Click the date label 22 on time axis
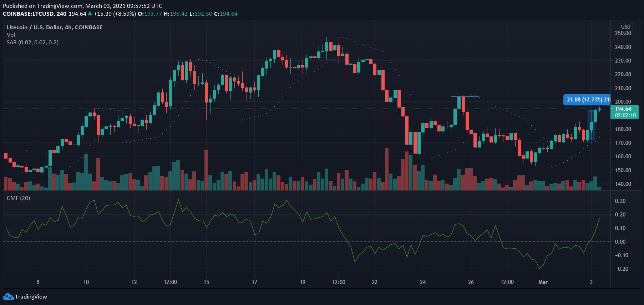Screen dimensions: 644x305 click(x=375, y=282)
